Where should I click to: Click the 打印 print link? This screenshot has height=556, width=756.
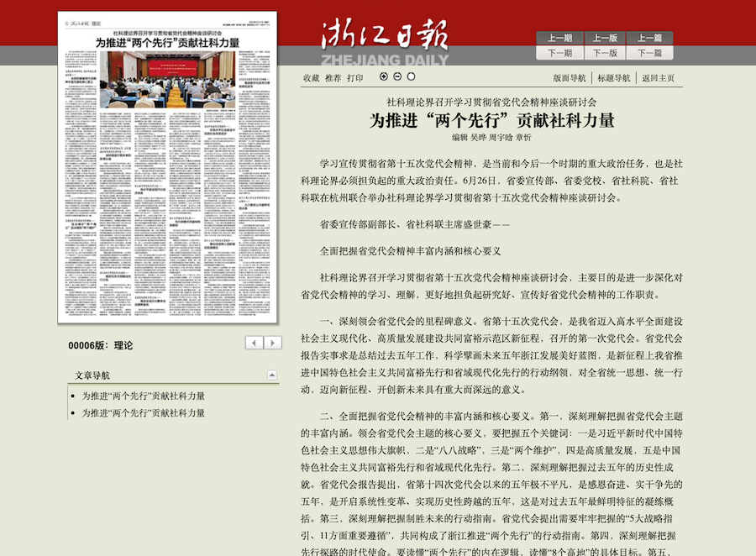coord(354,78)
